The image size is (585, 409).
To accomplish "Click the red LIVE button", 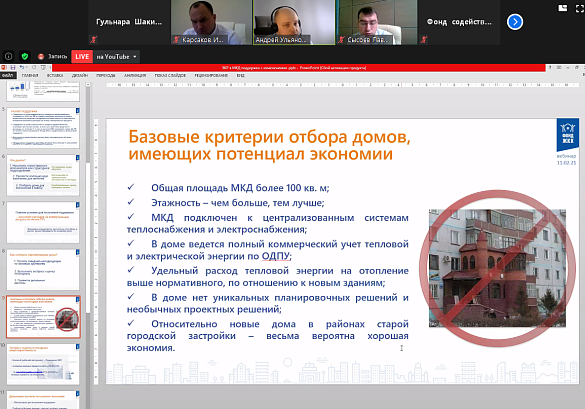I will click(82, 57).
